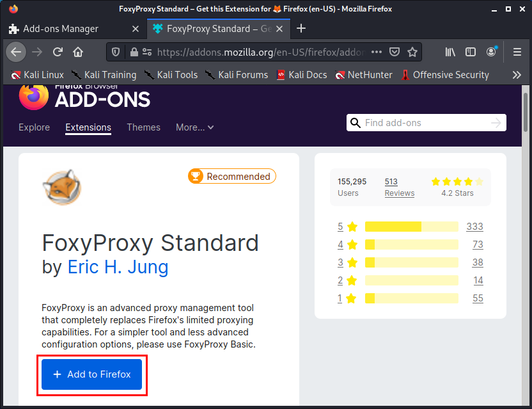Open the 513 Reviews link
This screenshot has width=532, height=409.
click(400, 187)
